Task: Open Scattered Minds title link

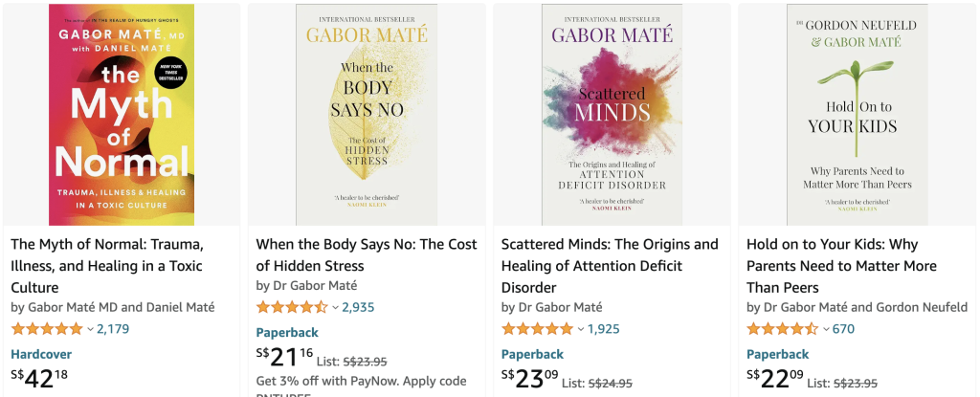Action: (x=610, y=266)
